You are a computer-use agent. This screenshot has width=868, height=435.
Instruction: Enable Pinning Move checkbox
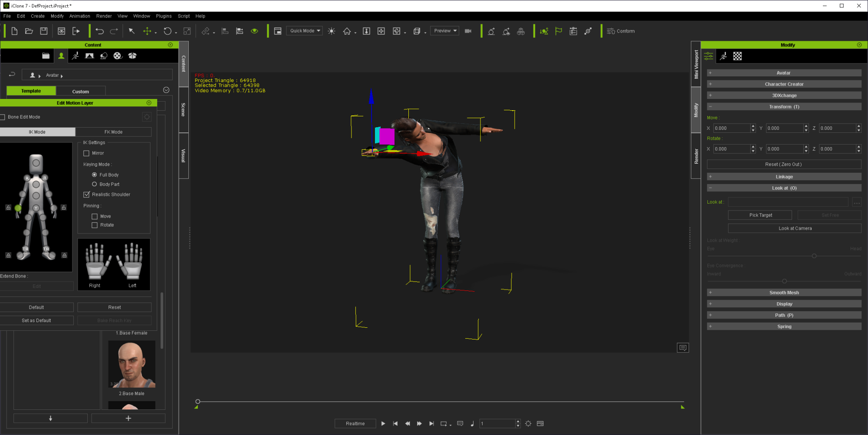[x=95, y=216]
